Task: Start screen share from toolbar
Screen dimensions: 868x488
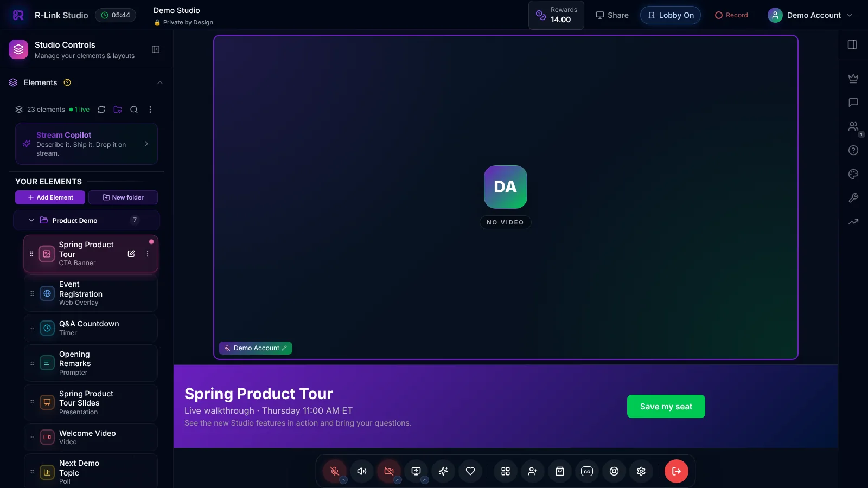Action: click(416, 471)
